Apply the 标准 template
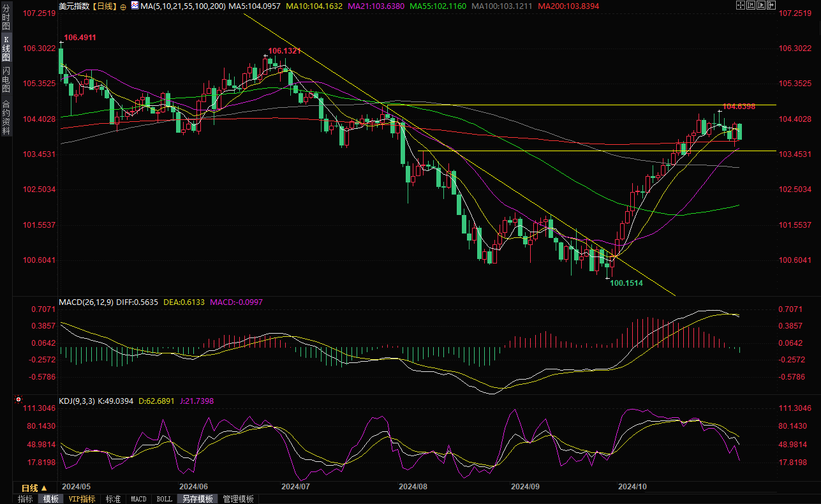This screenshot has height=504, width=821. pos(114,499)
